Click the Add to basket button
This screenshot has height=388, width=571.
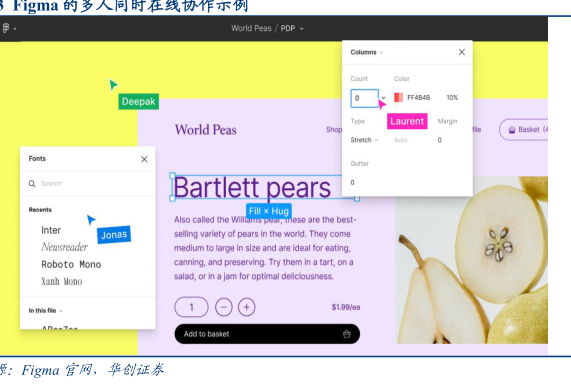(x=267, y=334)
